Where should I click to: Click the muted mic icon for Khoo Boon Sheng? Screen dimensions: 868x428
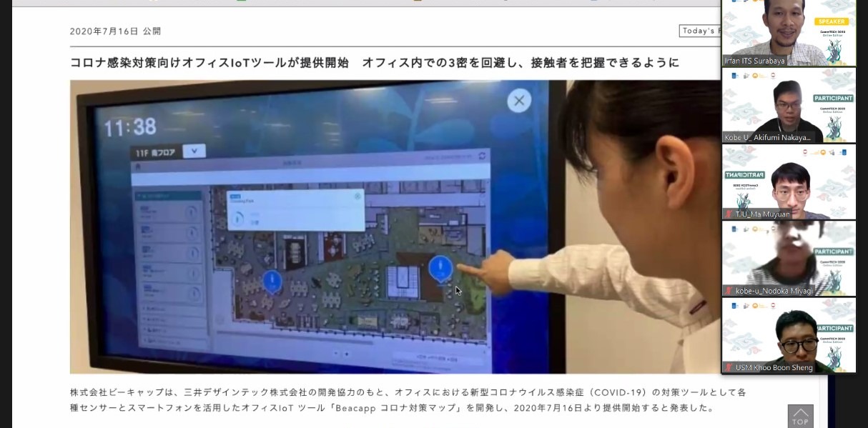729,367
